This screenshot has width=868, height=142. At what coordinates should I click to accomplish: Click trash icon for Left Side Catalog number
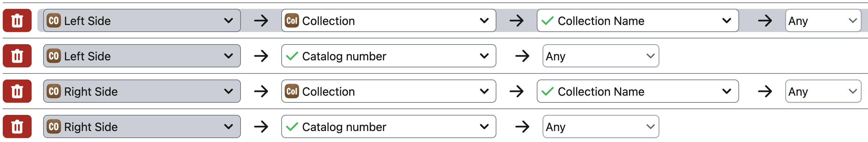[x=17, y=56]
